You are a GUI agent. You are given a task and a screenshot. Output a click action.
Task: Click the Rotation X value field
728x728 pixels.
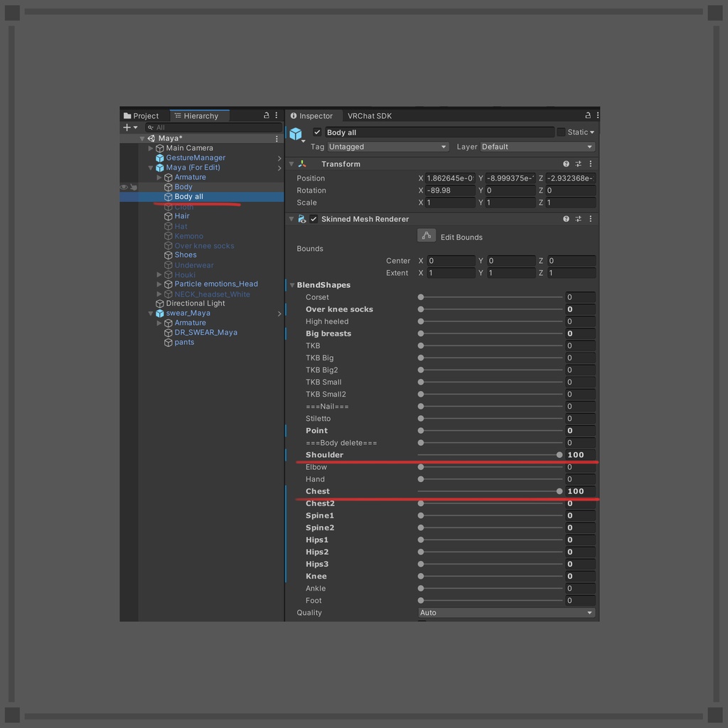(x=450, y=191)
